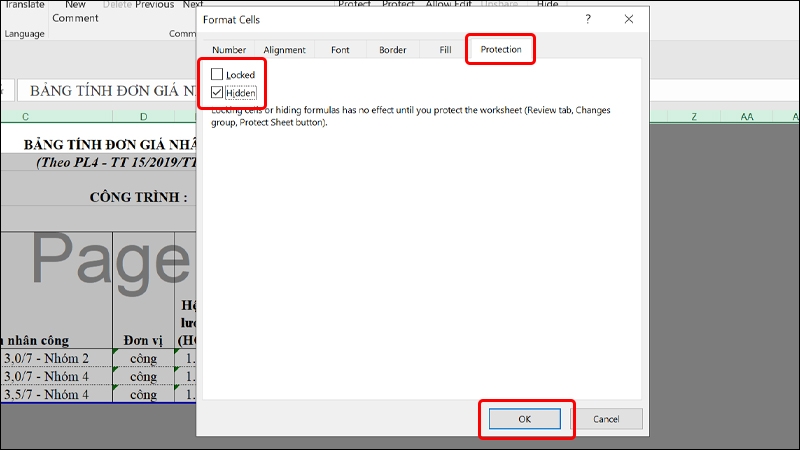Click the formula bar text field

107,91
